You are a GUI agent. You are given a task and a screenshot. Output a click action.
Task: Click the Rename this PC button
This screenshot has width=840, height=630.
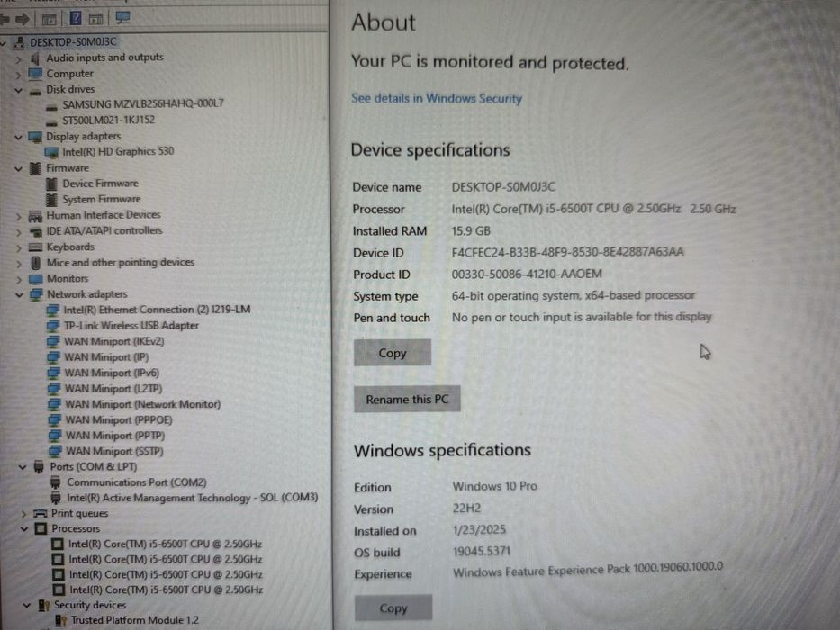tap(407, 399)
